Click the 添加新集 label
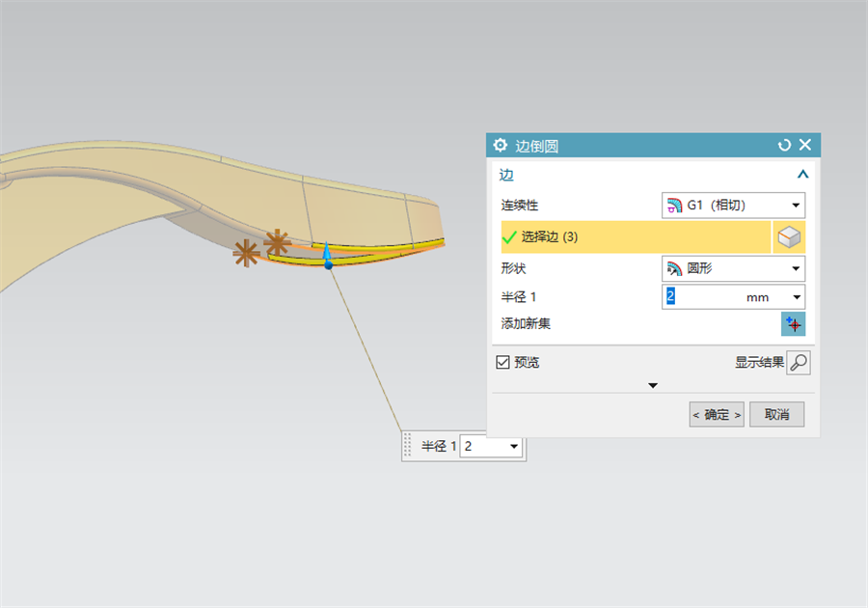This screenshot has height=608, width=868. [x=526, y=324]
